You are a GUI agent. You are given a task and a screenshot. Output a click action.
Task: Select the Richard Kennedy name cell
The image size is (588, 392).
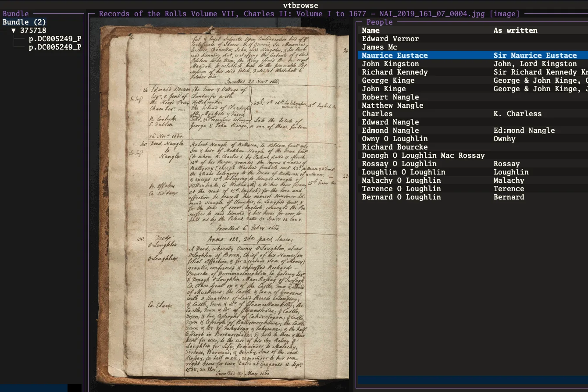point(395,72)
